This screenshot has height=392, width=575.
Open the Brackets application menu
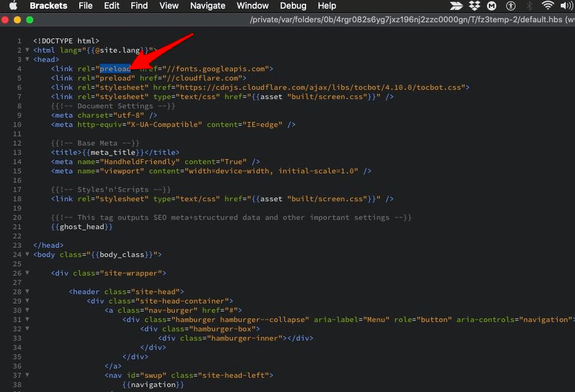pos(48,6)
